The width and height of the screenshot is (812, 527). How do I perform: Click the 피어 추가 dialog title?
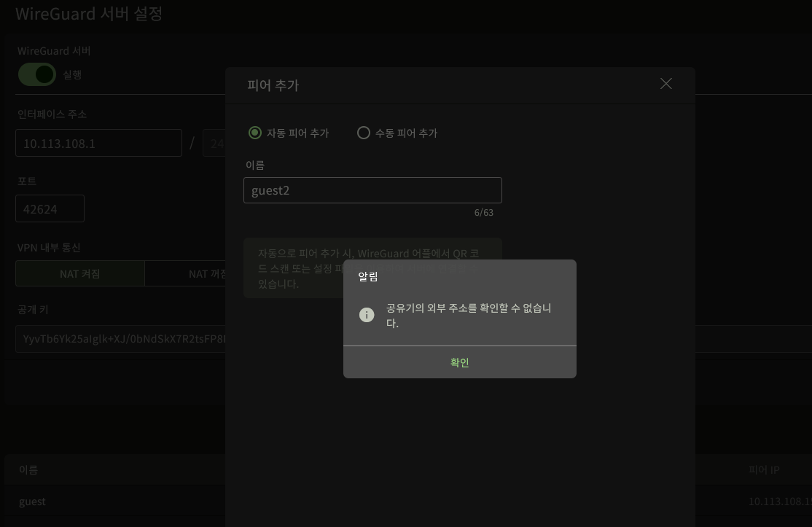coord(273,85)
